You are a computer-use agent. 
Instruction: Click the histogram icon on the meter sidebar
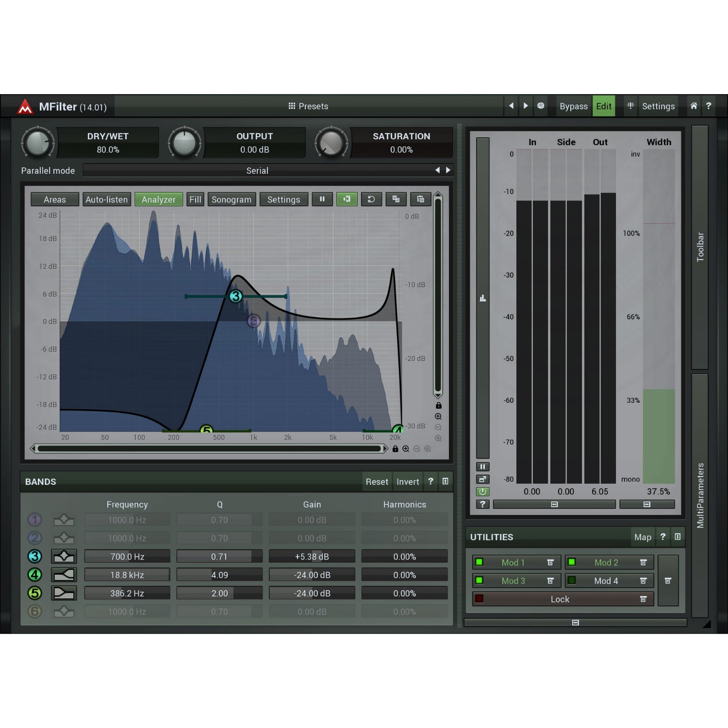coord(482,298)
